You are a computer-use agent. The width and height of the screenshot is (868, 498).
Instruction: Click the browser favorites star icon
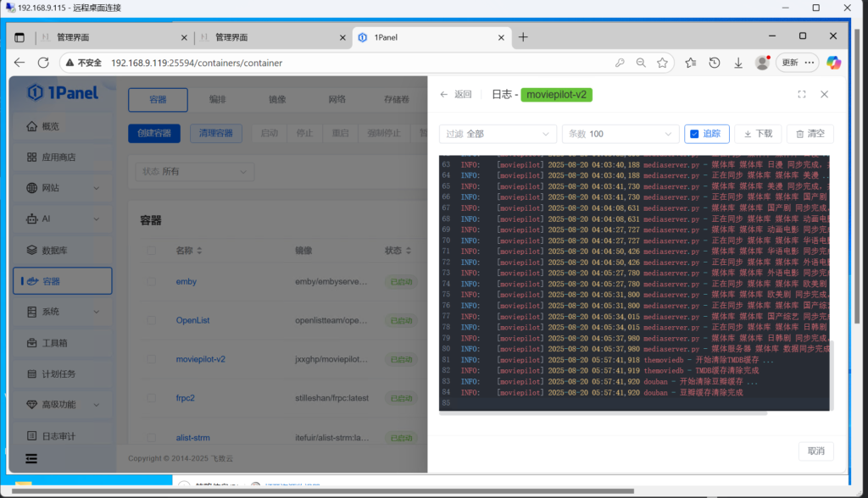point(662,63)
